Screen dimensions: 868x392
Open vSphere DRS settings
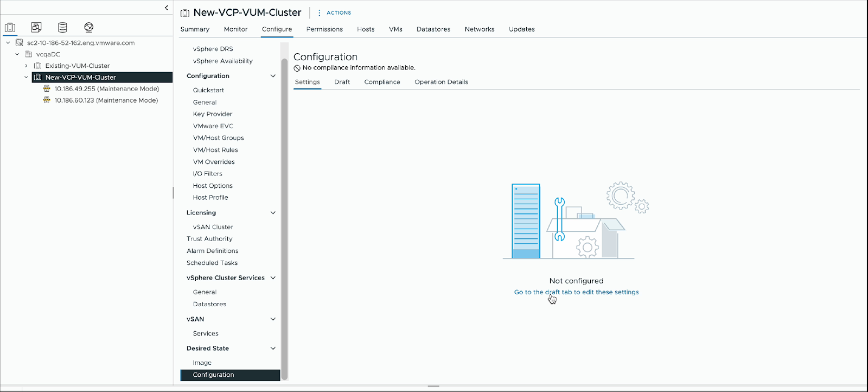pyautogui.click(x=213, y=49)
